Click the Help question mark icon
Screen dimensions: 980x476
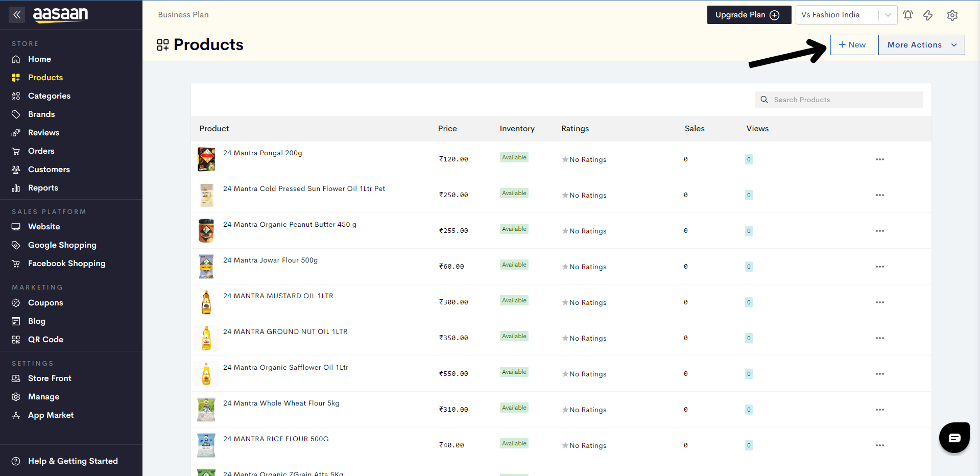point(16,461)
